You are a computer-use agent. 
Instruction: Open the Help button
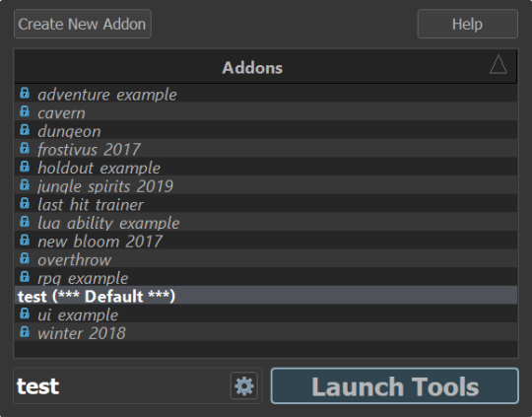[468, 24]
